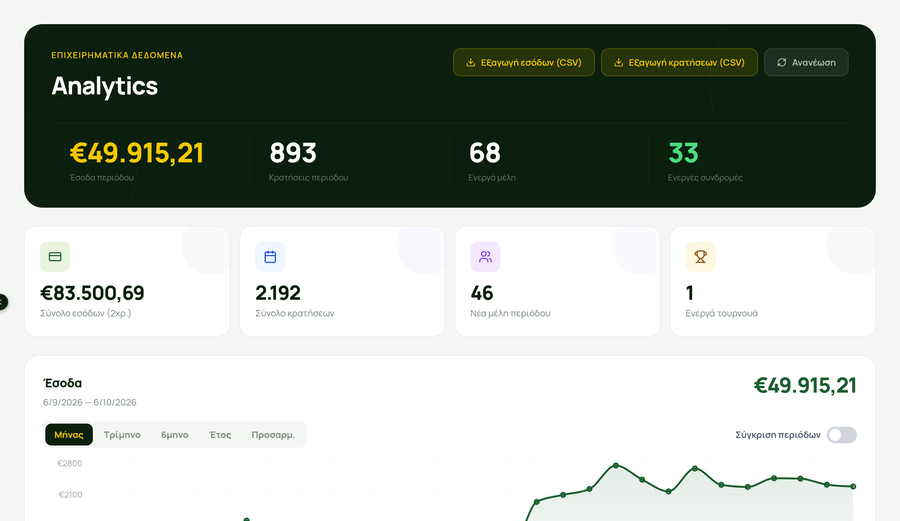
Task: Click the highest peak point on revenue chart
Action: (x=616, y=465)
